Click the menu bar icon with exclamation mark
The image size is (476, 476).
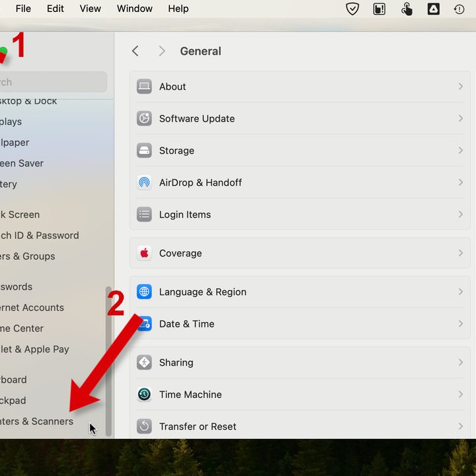pyautogui.click(x=379, y=9)
